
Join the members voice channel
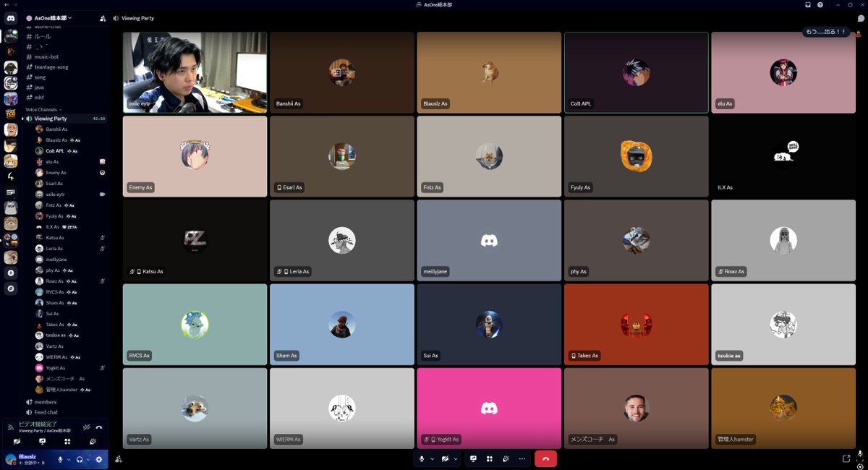pyautogui.click(x=65, y=402)
